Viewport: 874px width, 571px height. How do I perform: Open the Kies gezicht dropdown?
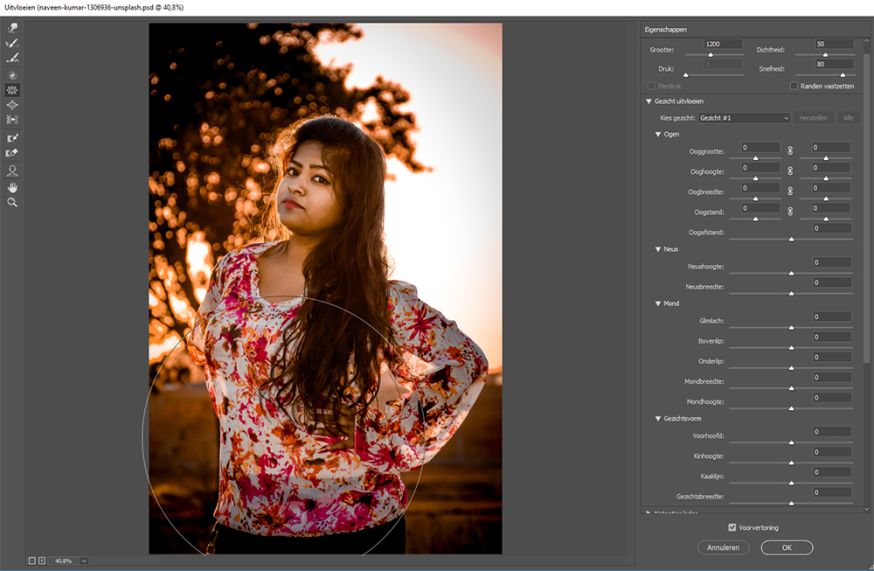click(x=746, y=118)
